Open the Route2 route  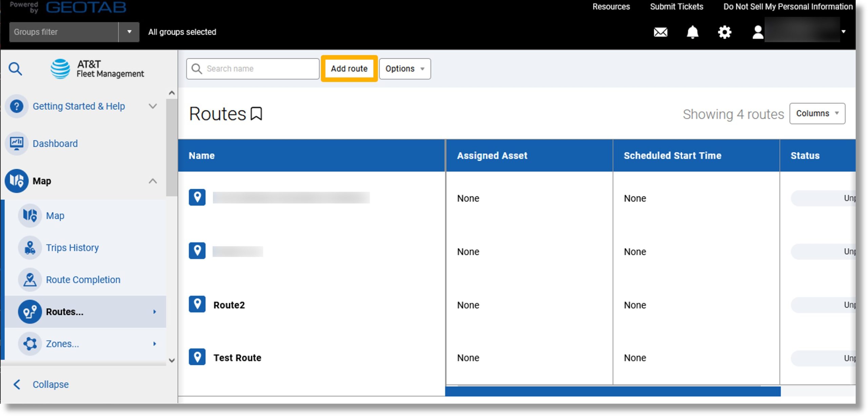point(229,305)
